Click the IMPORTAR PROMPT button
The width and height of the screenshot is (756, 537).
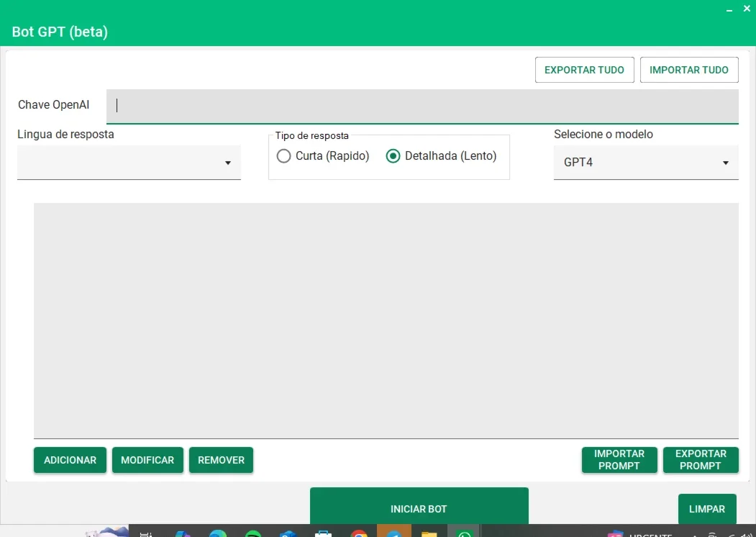click(x=619, y=460)
